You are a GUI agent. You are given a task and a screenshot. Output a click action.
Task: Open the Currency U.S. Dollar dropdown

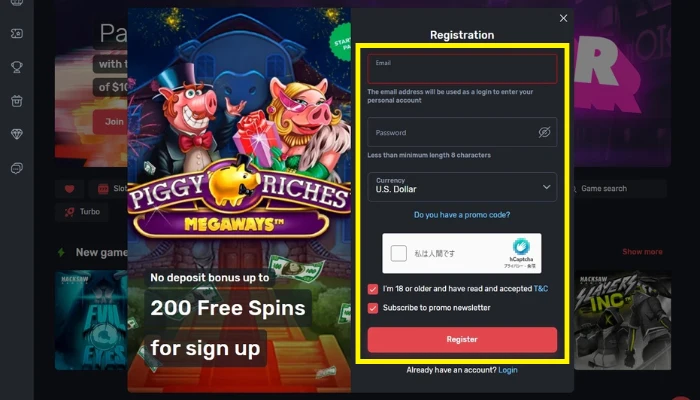[462, 187]
